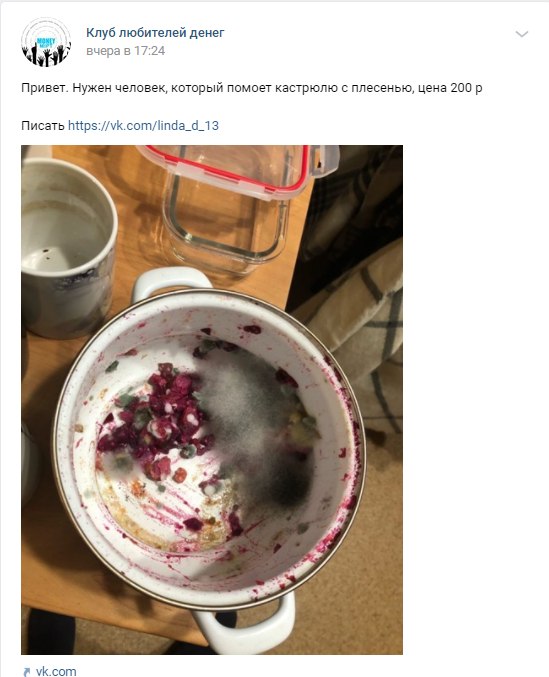549x677 pixels.
Task: Click the post text starting with Привет
Action: [252, 88]
